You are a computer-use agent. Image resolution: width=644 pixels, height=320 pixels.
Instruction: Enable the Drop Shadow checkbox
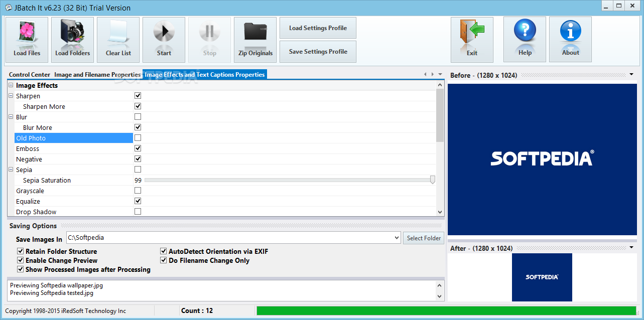pyautogui.click(x=138, y=211)
